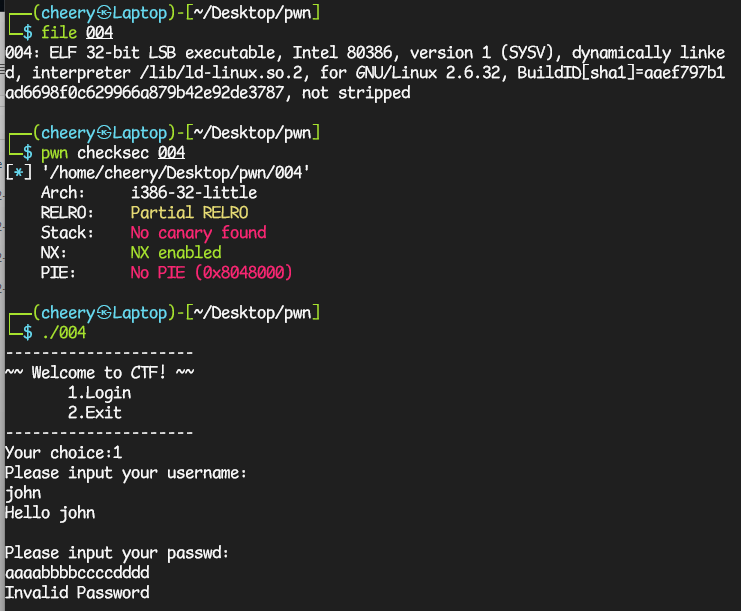Click the 1.Login menu option
The height and width of the screenshot is (611, 741).
point(99,393)
